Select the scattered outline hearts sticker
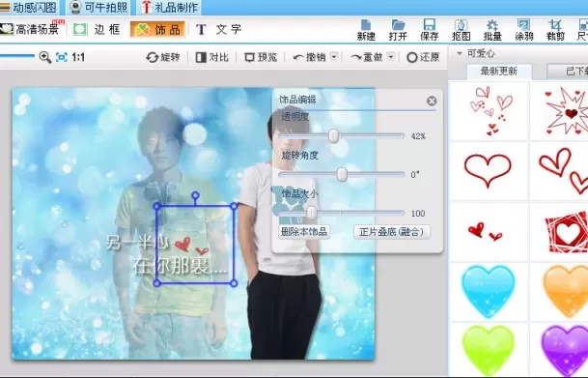Image resolution: width=588 pixels, height=378 pixels. click(x=489, y=111)
